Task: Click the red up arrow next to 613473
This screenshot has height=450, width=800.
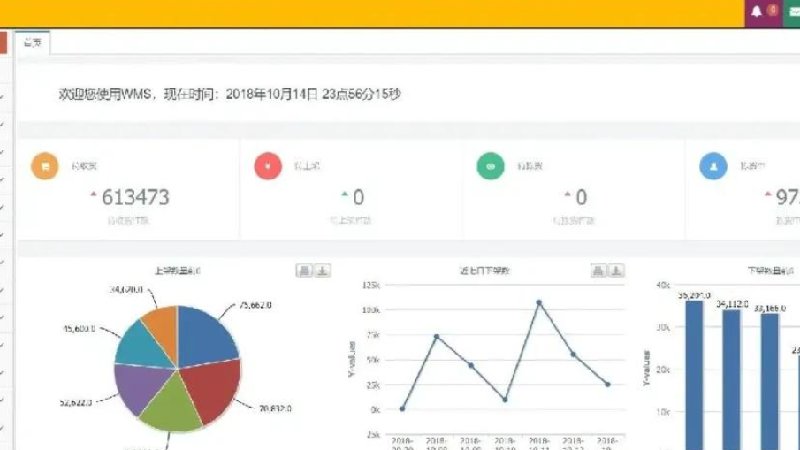Action: pos(93,194)
